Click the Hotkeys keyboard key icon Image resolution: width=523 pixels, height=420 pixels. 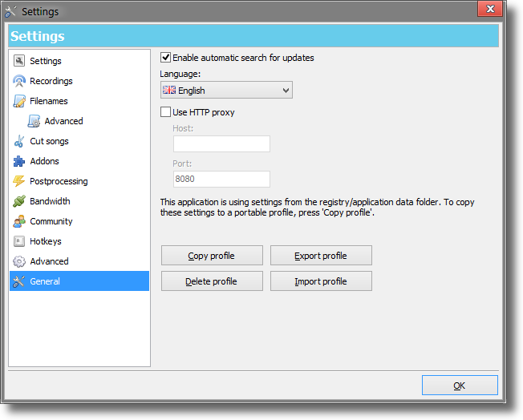(x=19, y=241)
